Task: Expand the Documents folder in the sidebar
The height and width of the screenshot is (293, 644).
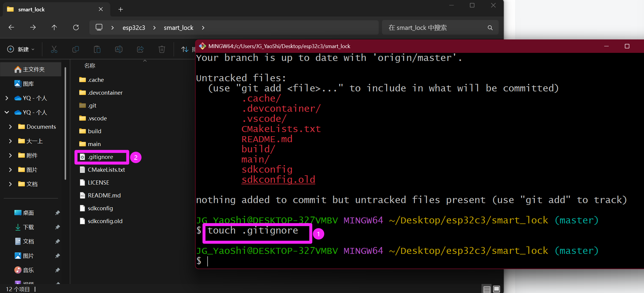Action: click(x=11, y=127)
